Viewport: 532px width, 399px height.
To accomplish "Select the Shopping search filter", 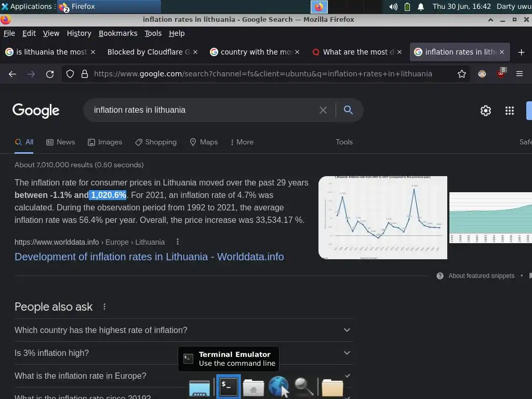I will [156, 142].
